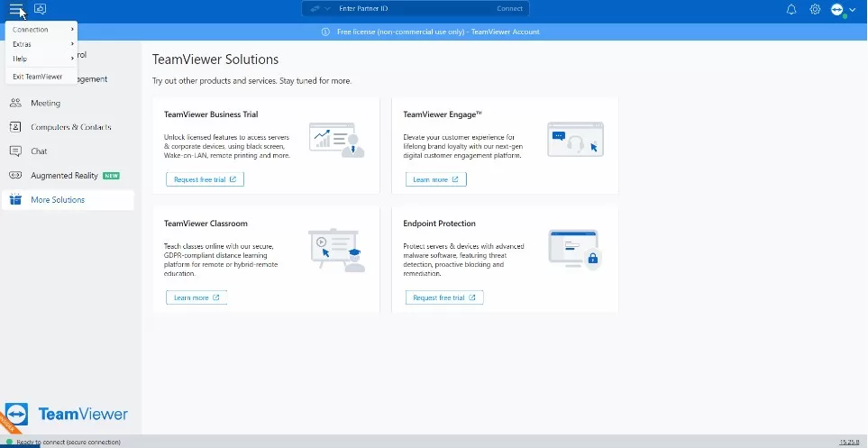Image resolution: width=868 pixels, height=448 pixels.
Task: Click the info icon in license banner
Action: pos(325,32)
